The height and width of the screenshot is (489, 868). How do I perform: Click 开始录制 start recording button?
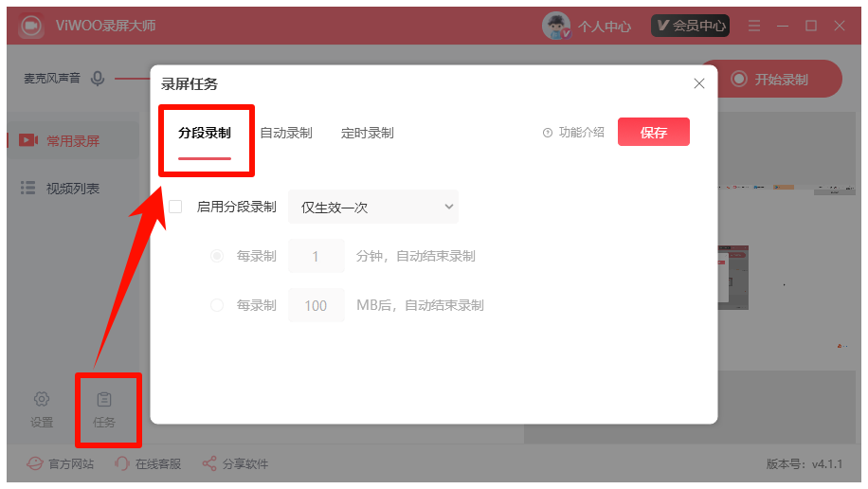780,79
